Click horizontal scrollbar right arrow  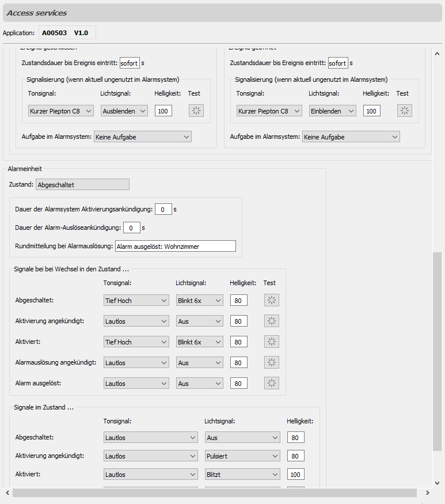(427, 492)
